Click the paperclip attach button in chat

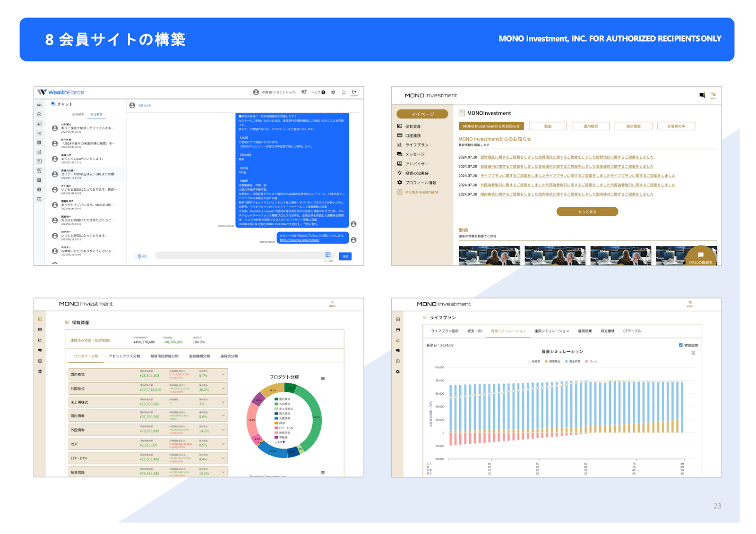142,256
